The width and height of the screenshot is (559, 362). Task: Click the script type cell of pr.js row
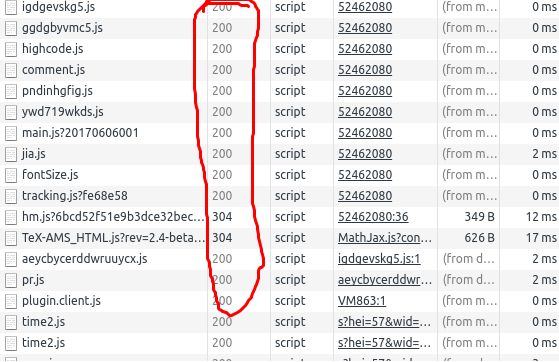tap(290, 280)
